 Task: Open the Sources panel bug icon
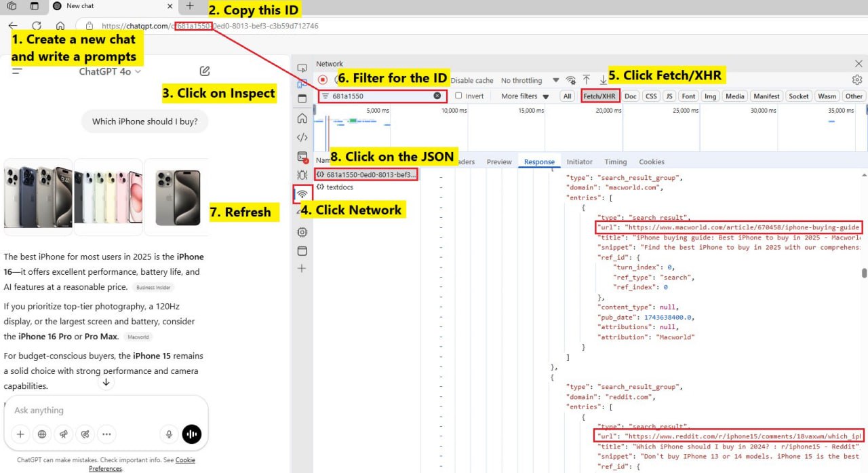coord(302,176)
